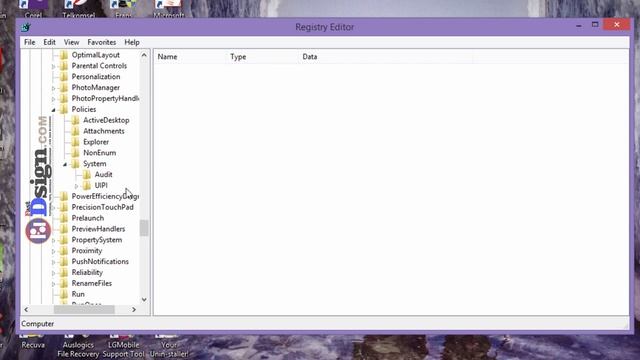Collapse the System tree node
This screenshot has height=360, width=640.
pyautogui.click(x=65, y=164)
